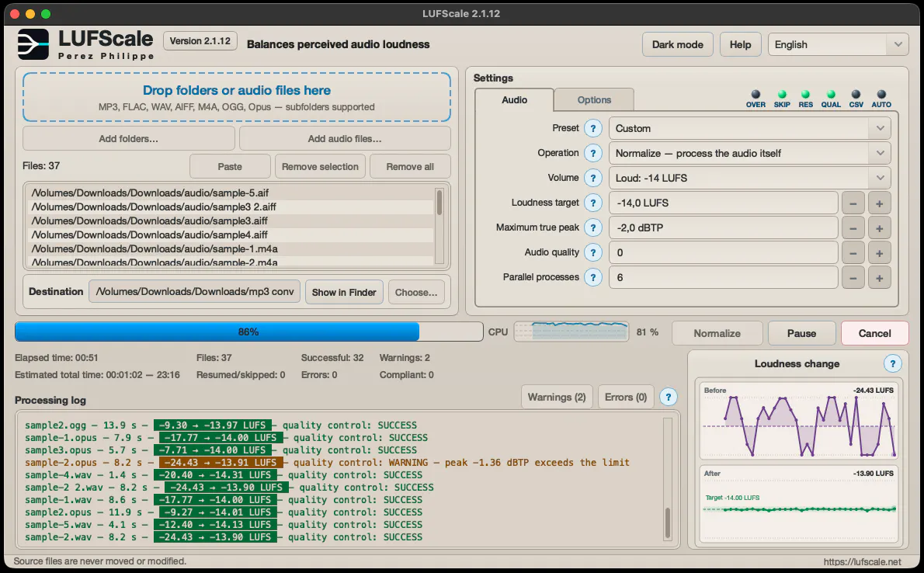Decrease Parallel processes with the minus button
Image resolution: width=924 pixels, height=573 pixels.
(x=853, y=278)
